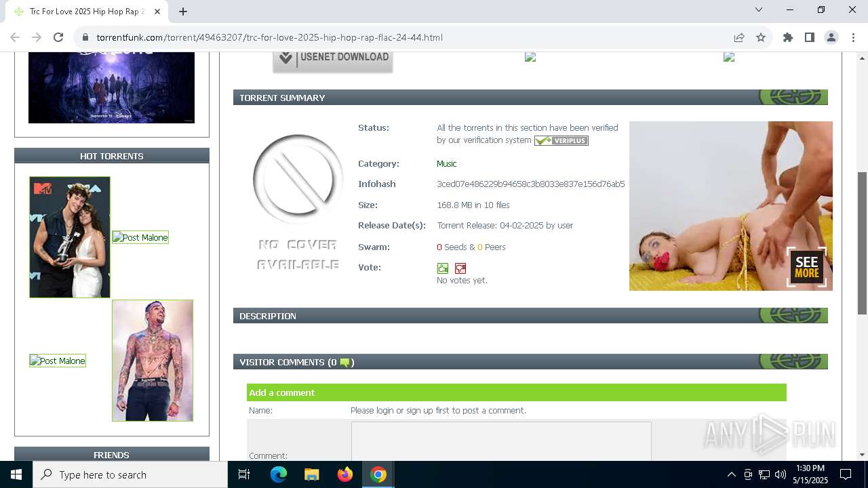Click the Friends sidebar header

pyautogui.click(x=112, y=455)
